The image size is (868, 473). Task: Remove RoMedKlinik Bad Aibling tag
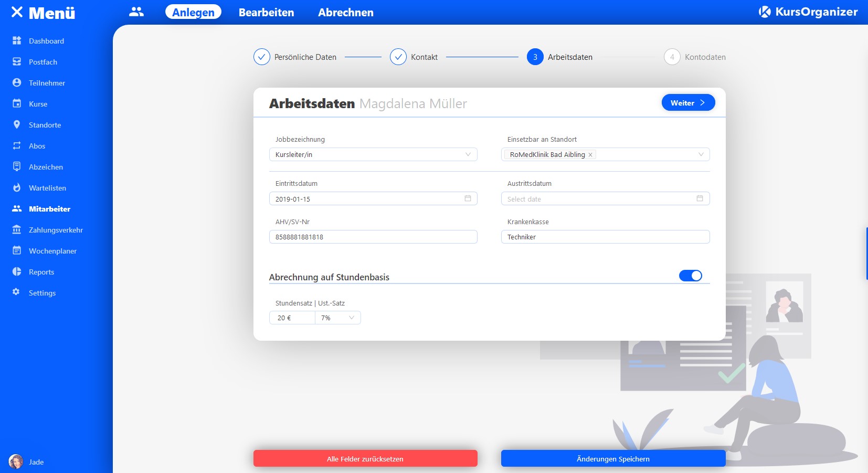(590, 155)
